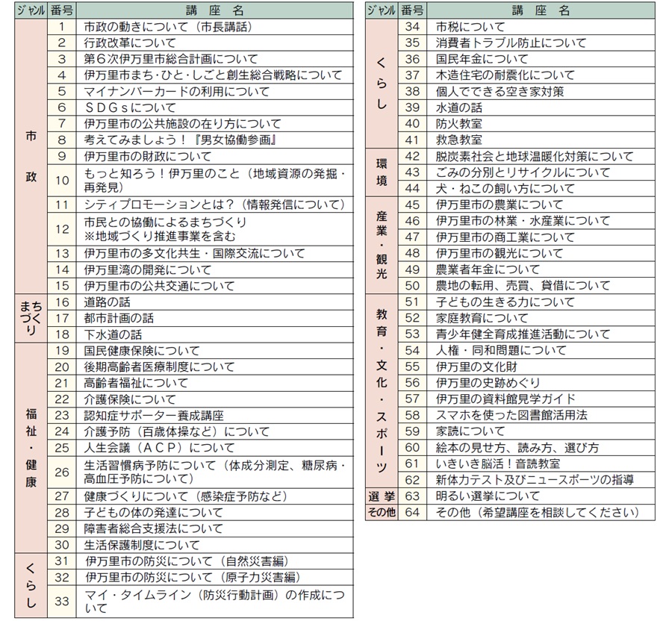Click 農地の転用、売買、貸借について
The image size is (672, 627).
pyautogui.click(x=523, y=286)
